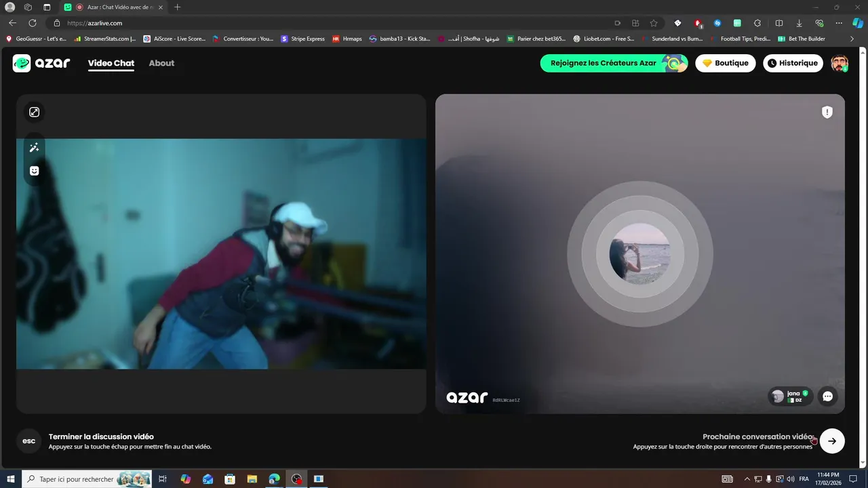
Task: Open StreamerStats.com bookmark
Action: tap(105, 39)
